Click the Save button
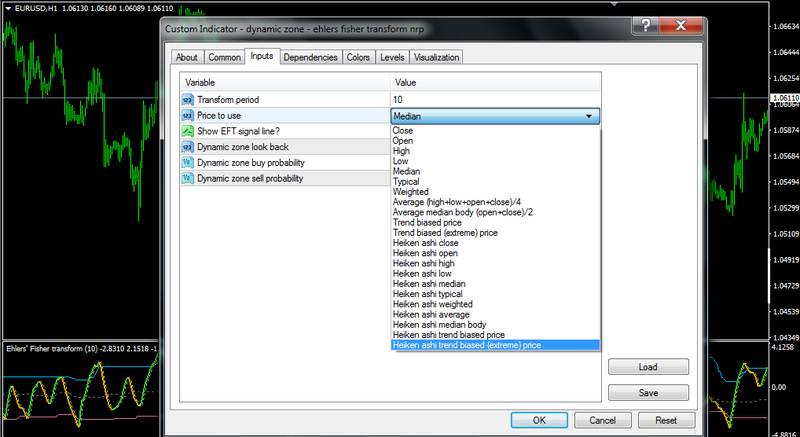Viewport: 800px width, 437px height. click(x=648, y=393)
